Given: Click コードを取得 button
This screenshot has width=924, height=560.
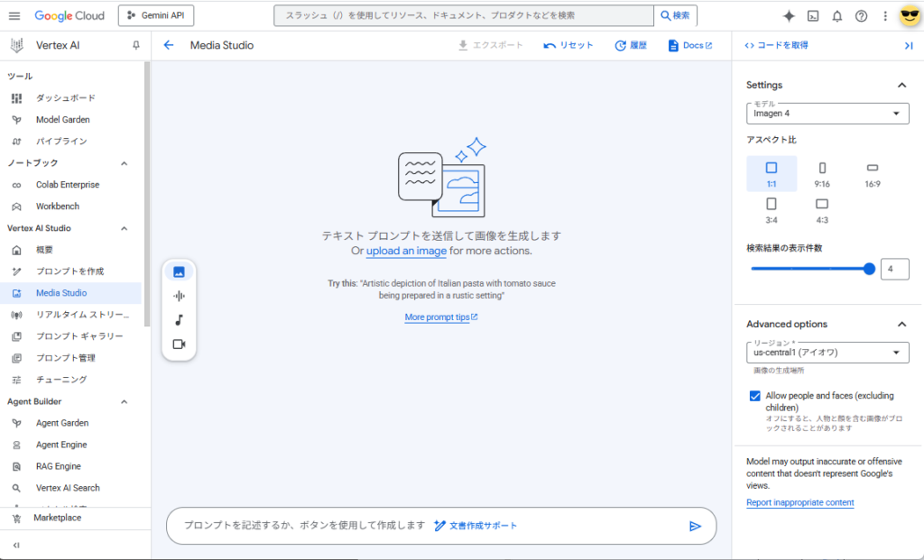Looking at the screenshot, I should [x=777, y=45].
